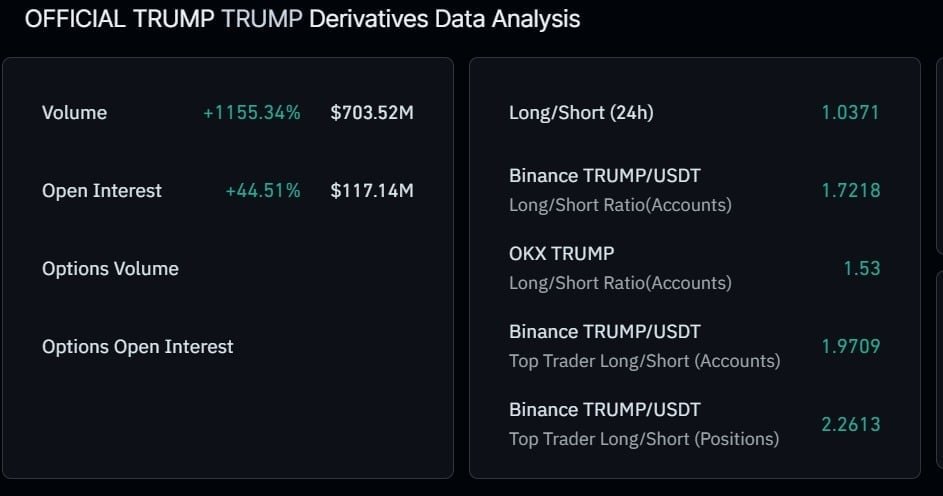Select the +1155.34% volume change value
The height and width of the screenshot is (496, 943).
coord(251,112)
